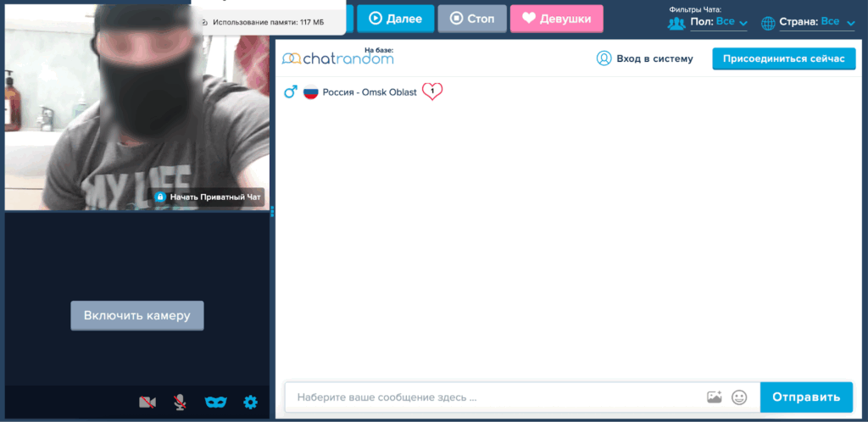
Task: Focus the message input field
Action: click(x=492, y=397)
